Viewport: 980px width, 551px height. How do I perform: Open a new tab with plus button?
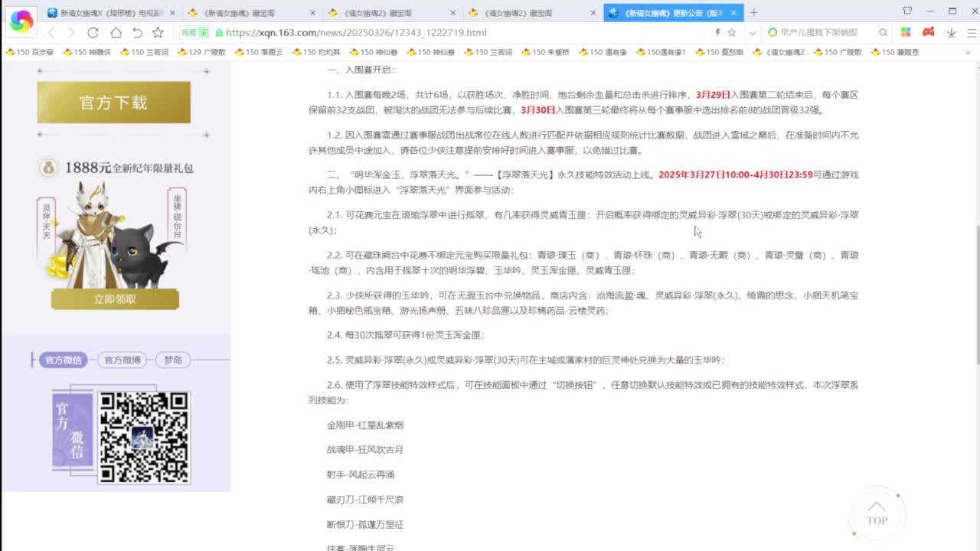click(753, 12)
